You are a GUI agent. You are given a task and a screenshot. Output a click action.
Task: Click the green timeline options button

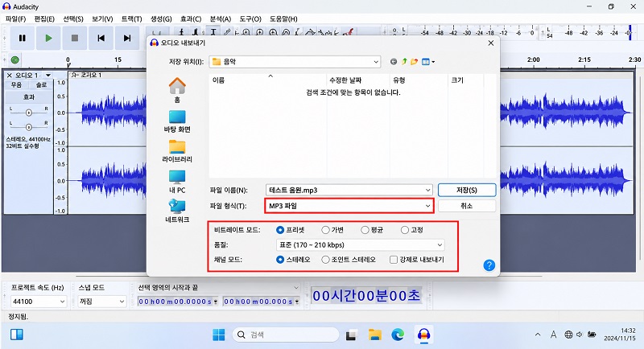[x=15, y=60]
